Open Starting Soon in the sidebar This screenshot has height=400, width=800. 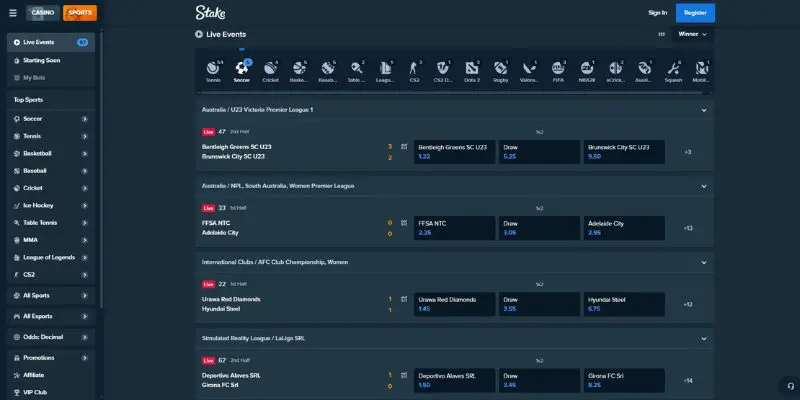point(40,60)
